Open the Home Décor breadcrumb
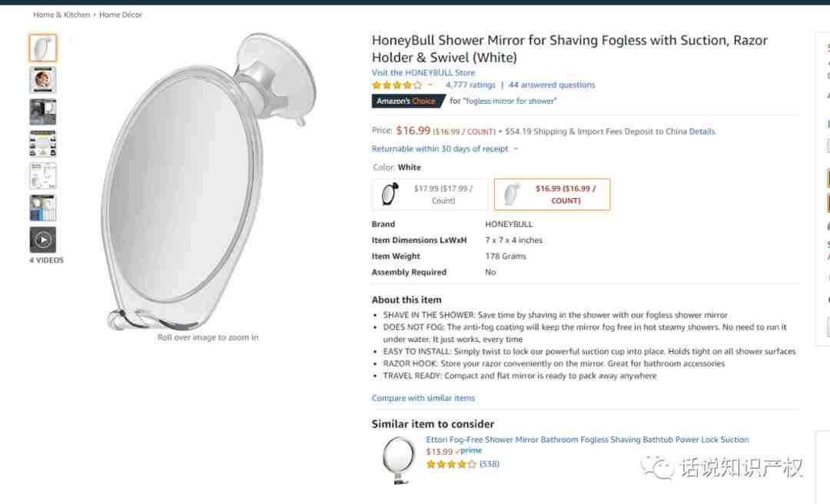This screenshot has width=830, height=504. coord(121,15)
